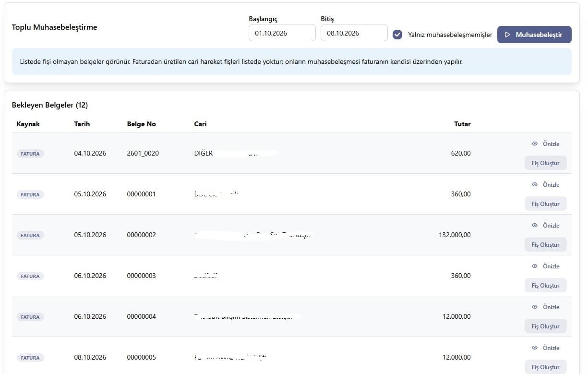Screen dimensions: 588x374
Task: Click the date 04.10.2026 in the list
Action: point(90,153)
